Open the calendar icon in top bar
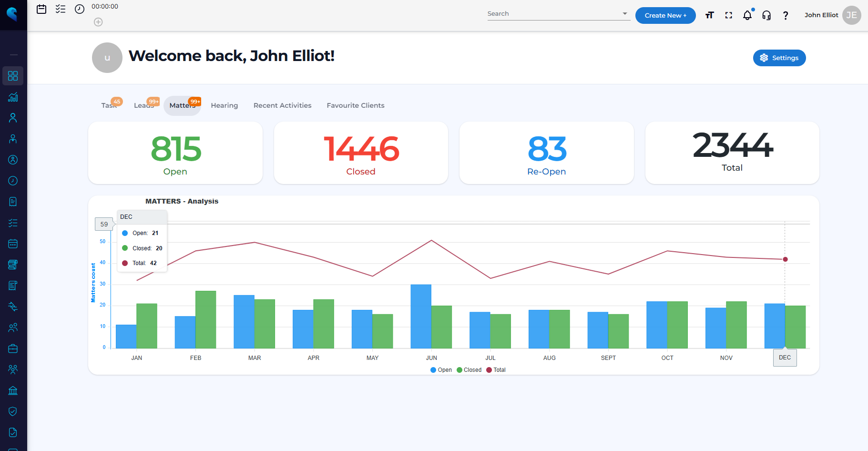 [41, 9]
